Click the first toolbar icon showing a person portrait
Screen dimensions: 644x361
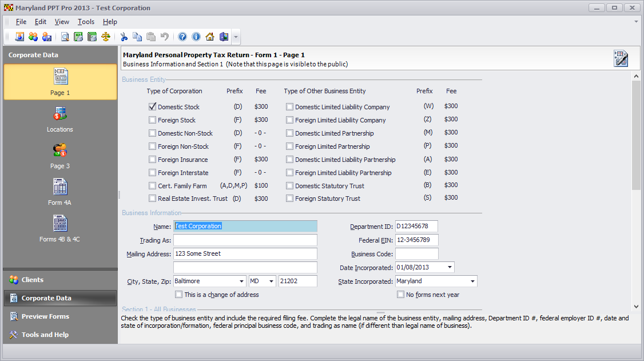click(19, 37)
